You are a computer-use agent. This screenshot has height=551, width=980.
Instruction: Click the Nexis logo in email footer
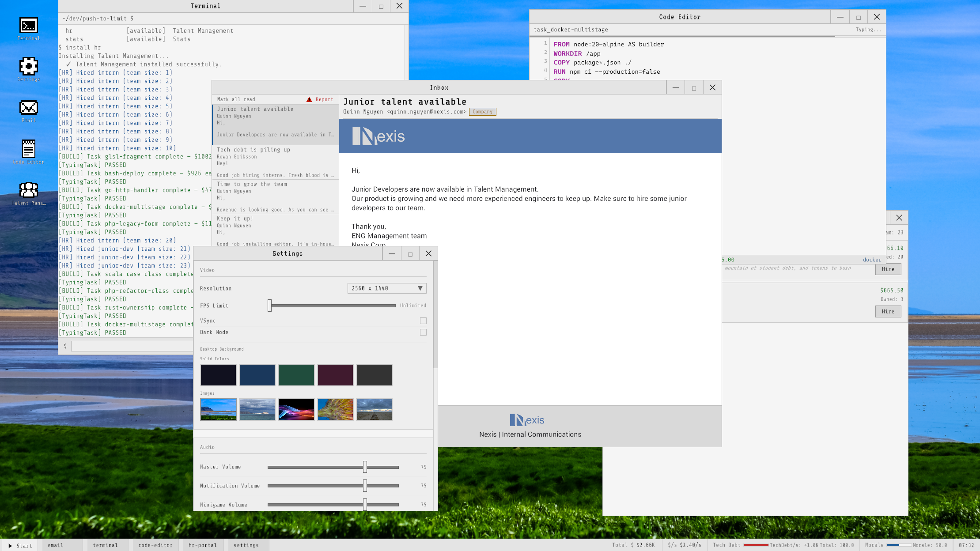526,420
